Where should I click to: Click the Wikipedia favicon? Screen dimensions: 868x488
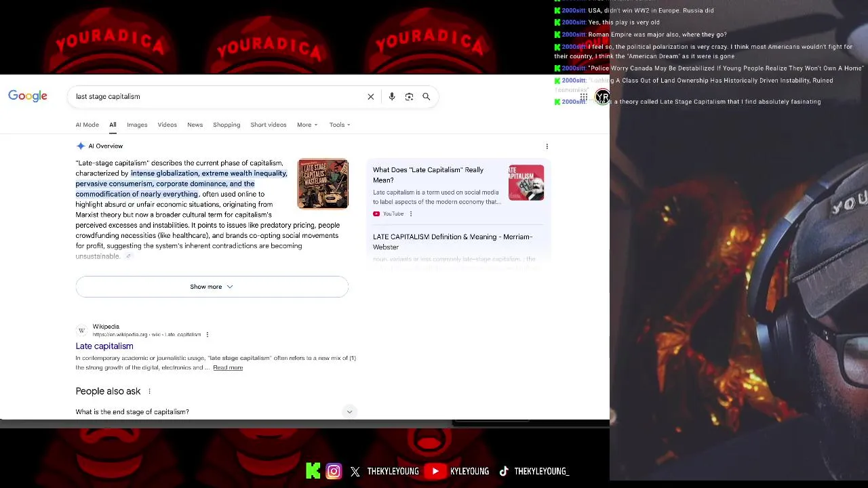coord(82,331)
